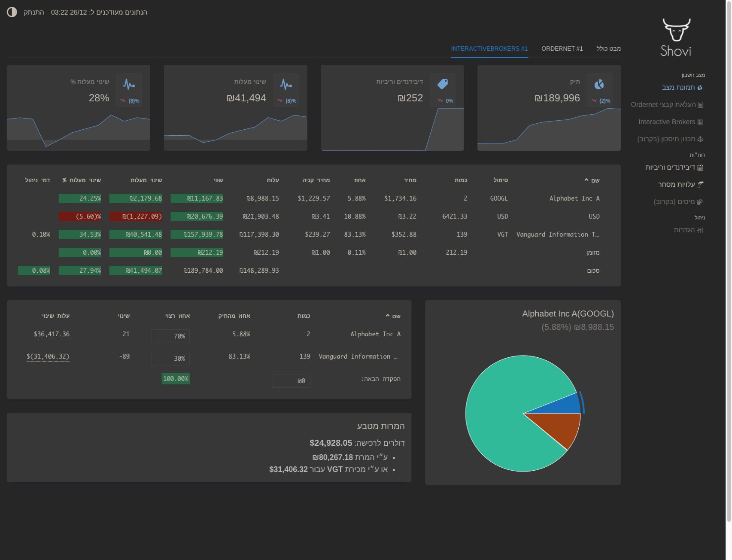Click the icon beside 'מיסים (בקרוב)'
The width and height of the screenshot is (732, 560).
pyautogui.click(x=700, y=202)
